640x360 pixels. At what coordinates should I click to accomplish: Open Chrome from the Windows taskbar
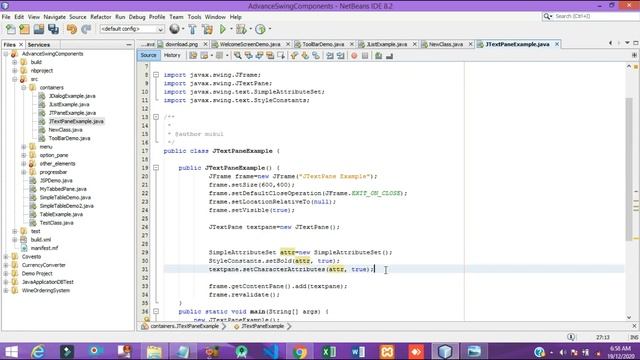coord(300,351)
